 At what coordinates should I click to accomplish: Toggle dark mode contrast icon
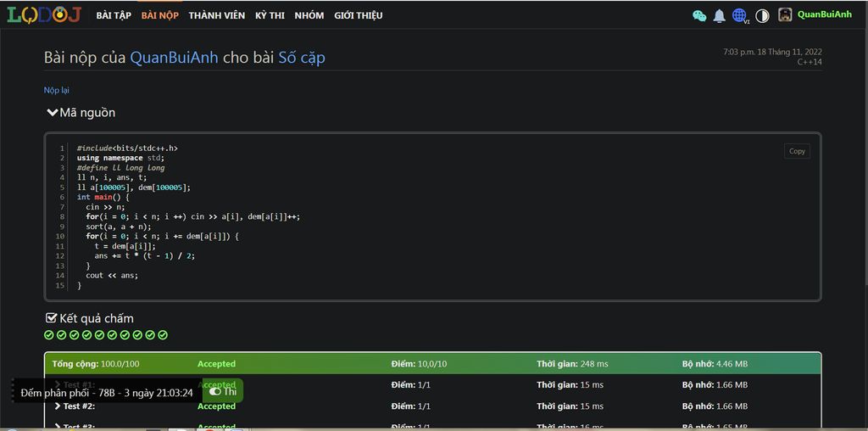click(762, 15)
